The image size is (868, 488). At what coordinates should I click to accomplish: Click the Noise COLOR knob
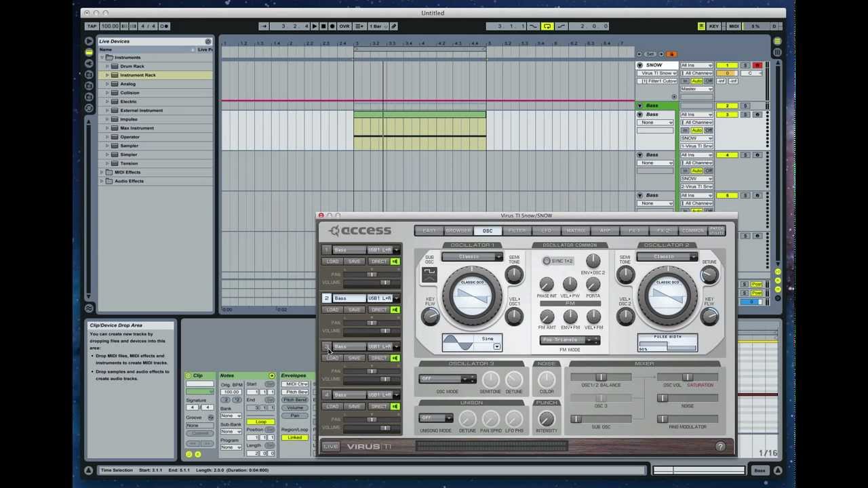pos(547,380)
